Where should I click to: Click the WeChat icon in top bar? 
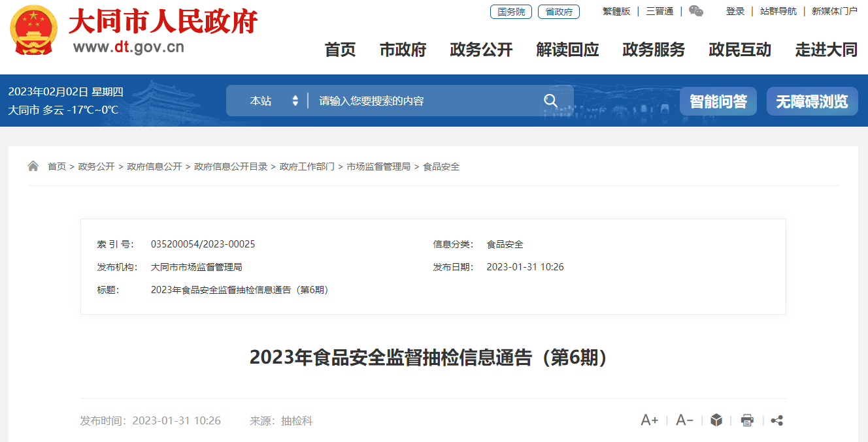coord(696,11)
